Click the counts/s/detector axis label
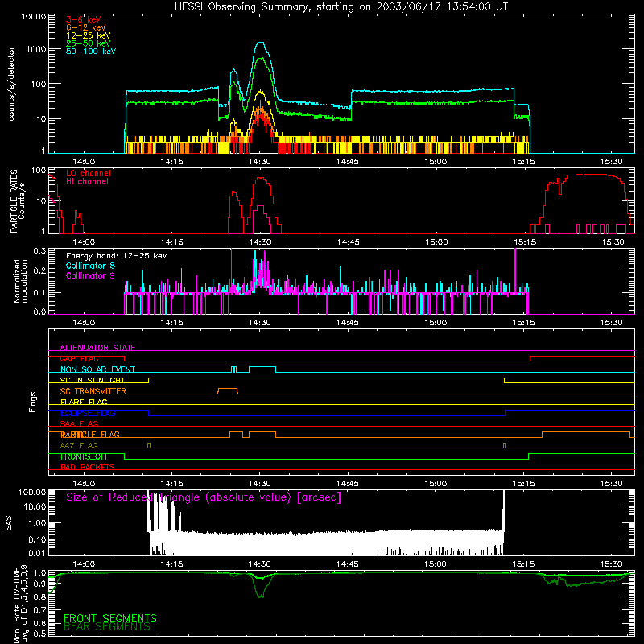 [x=11, y=84]
